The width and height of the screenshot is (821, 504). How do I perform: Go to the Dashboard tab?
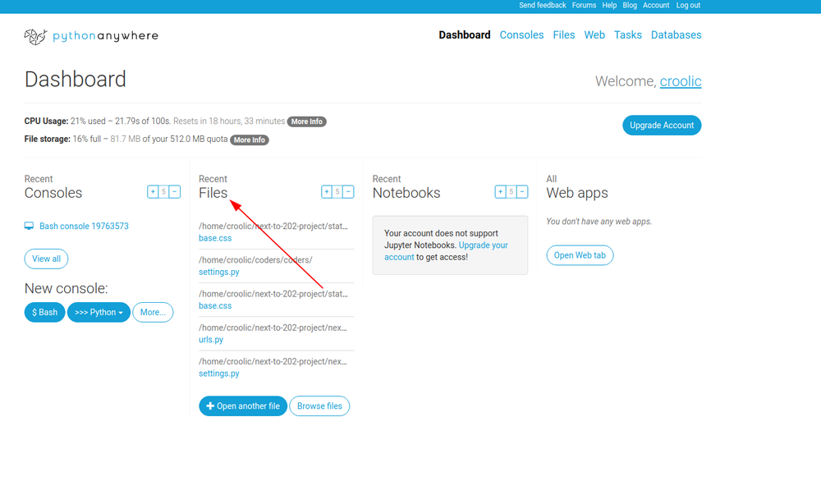[465, 35]
